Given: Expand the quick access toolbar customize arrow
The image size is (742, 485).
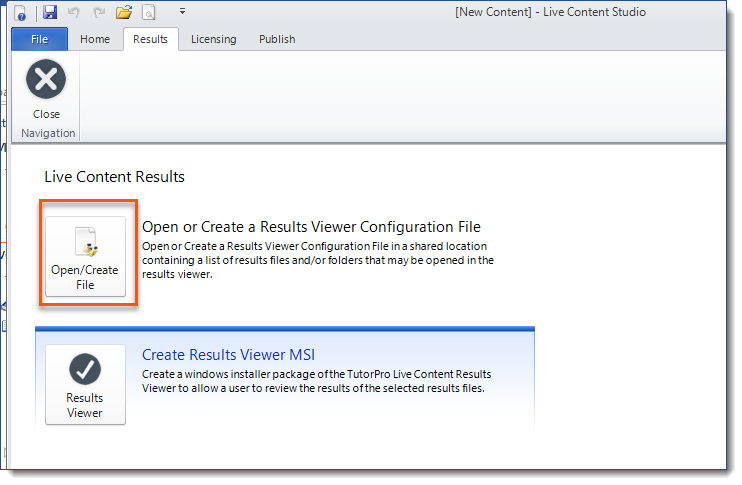Looking at the screenshot, I should coord(182,11).
